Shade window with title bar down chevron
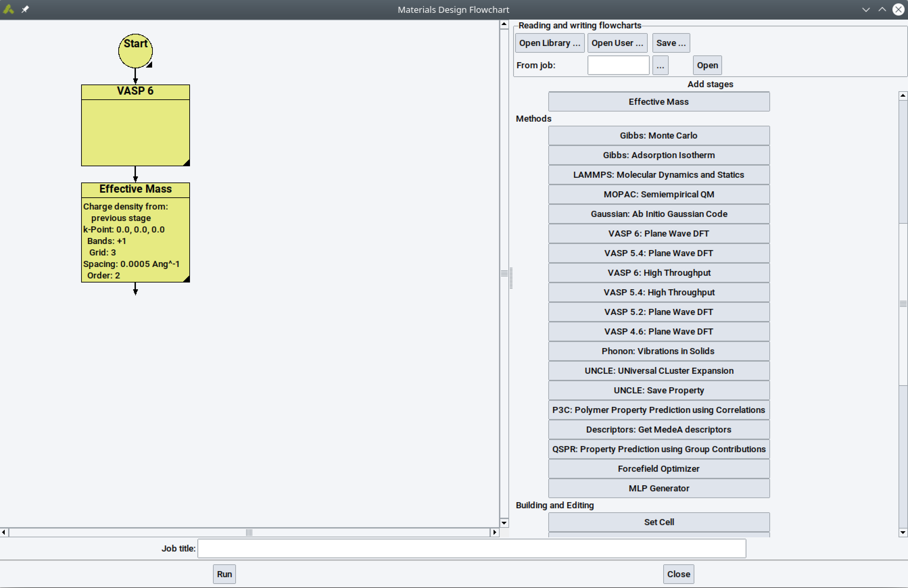This screenshot has height=588, width=908. pyautogui.click(x=866, y=9)
